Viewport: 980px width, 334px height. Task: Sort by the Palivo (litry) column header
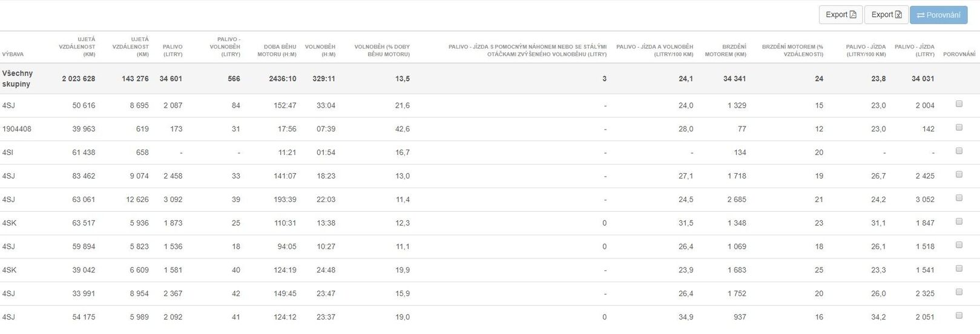[x=173, y=50]
